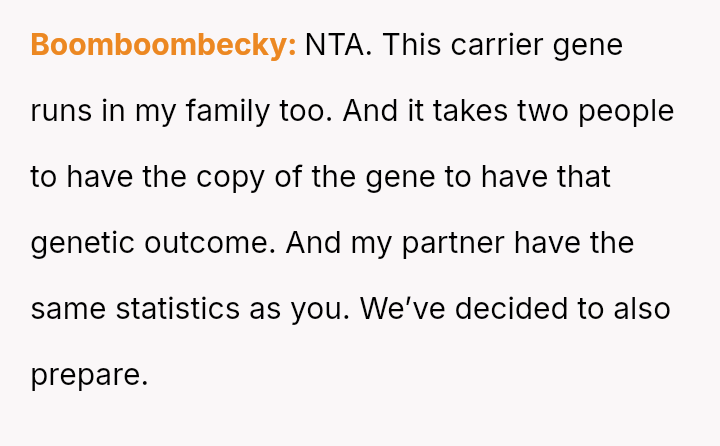Screen dimensions: 720x446
Task: Click the final word "prepare."
Action: (90, 375)
